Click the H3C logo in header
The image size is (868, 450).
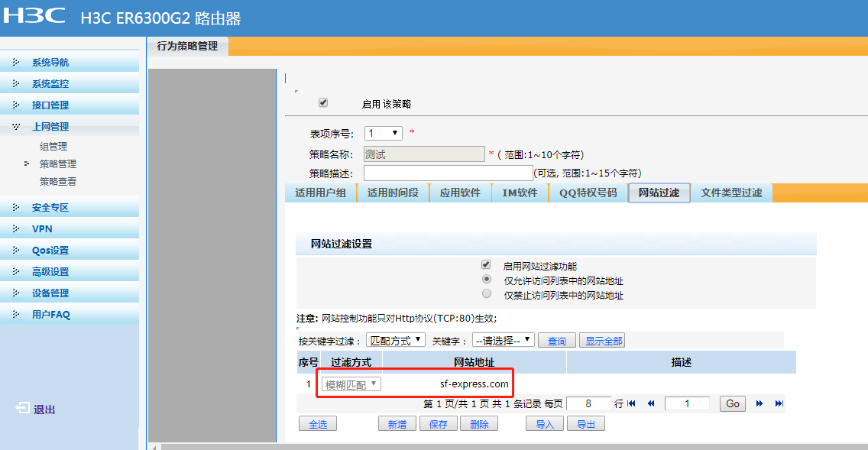click(x=34, y=15)
